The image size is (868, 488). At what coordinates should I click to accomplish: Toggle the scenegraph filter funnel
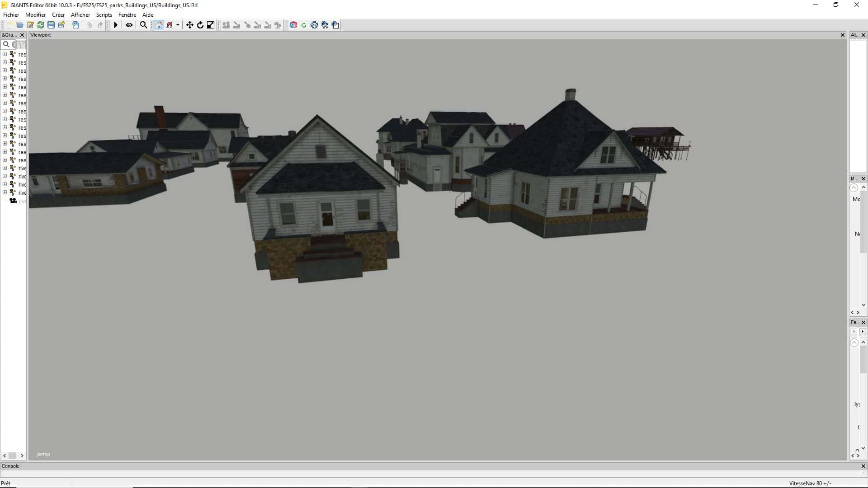(x=21, y=44)
